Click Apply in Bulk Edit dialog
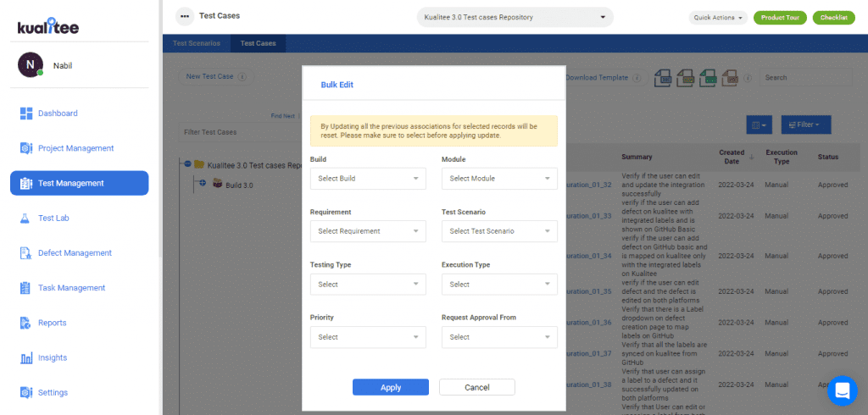This screenshot has width=868, height=415. pyautogui.click(x=391, y=387)
